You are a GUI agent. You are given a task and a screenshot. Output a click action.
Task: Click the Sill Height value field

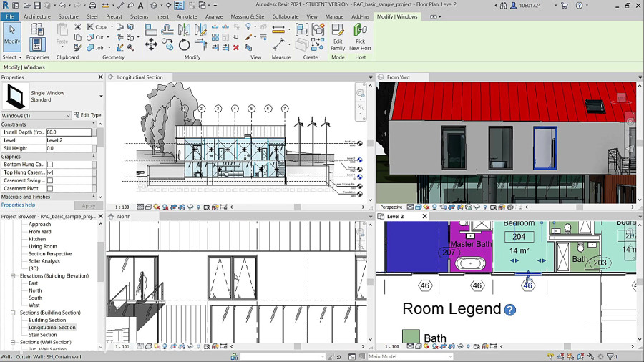(69, 148)
